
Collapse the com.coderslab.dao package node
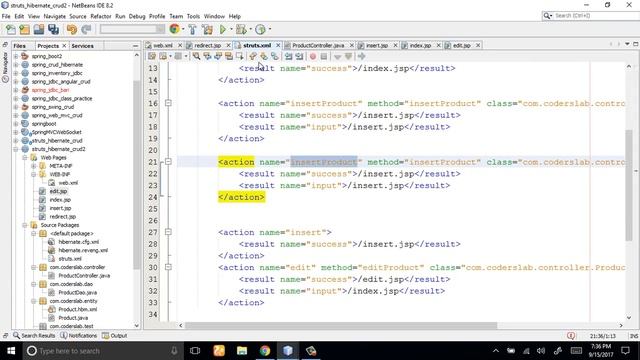[x=34, y=284]
